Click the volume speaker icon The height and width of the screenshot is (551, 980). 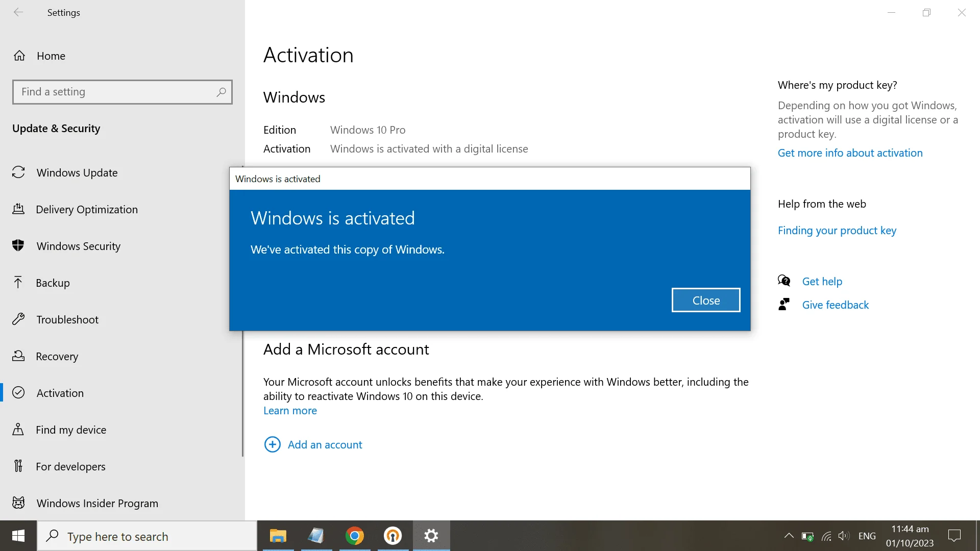(844, 536)
